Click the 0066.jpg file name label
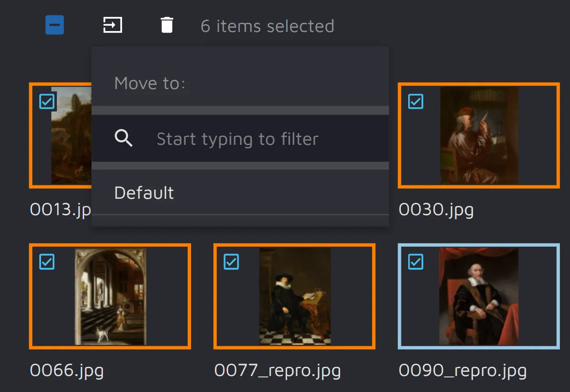 coord(67,370)
